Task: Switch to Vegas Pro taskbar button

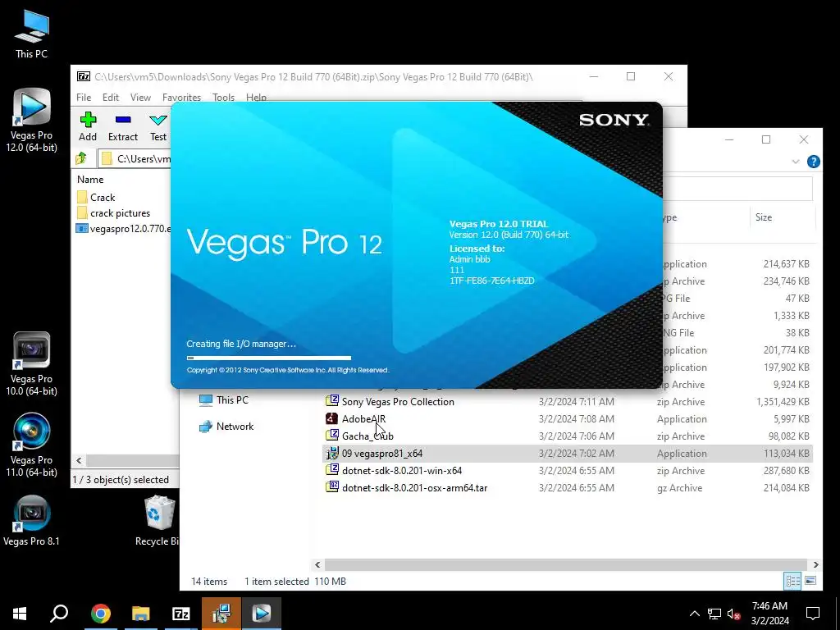Action: pos(262,614)
